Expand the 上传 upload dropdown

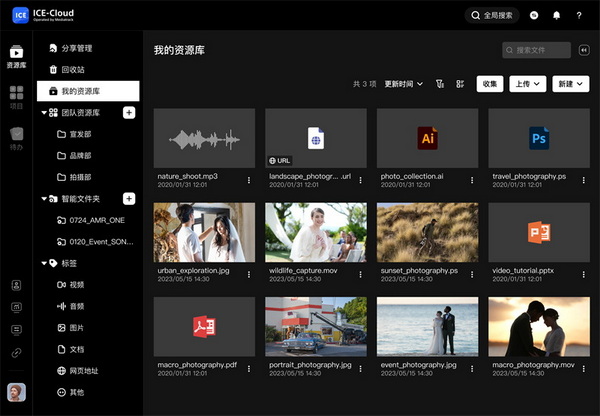click(527, 84)
